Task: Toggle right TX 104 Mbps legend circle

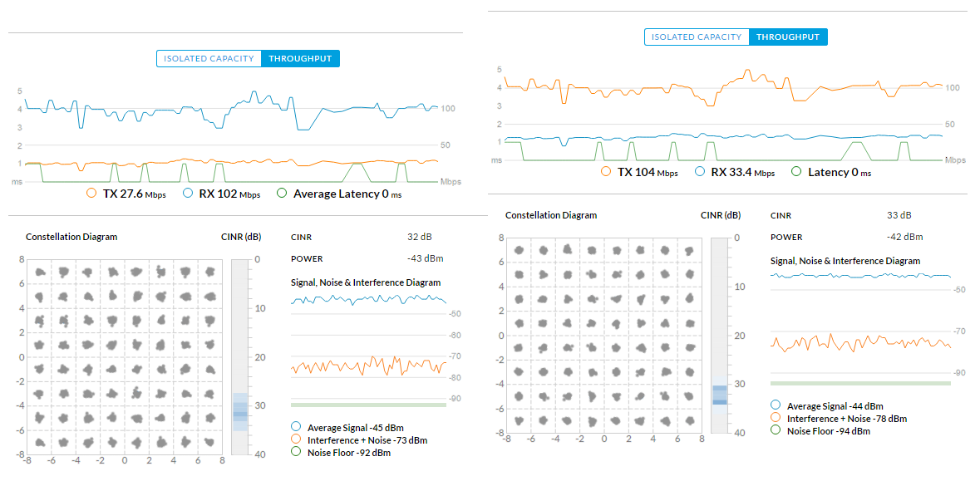Action: pyautogui.click(x=605, y=172)
